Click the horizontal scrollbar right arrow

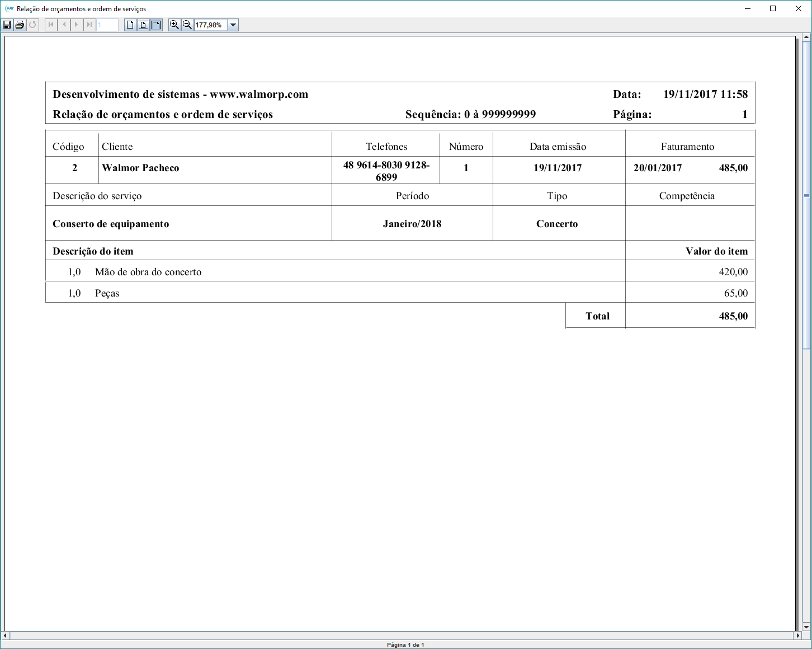[x=798, y=636]
